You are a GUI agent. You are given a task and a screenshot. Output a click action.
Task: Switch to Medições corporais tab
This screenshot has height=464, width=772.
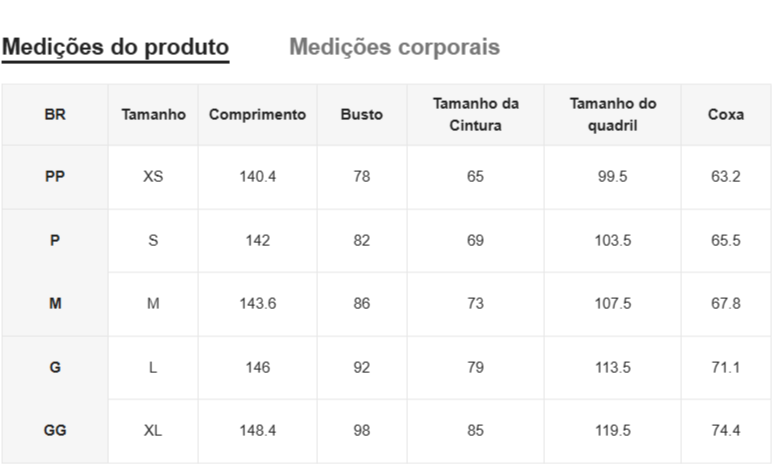click(394, 47)
